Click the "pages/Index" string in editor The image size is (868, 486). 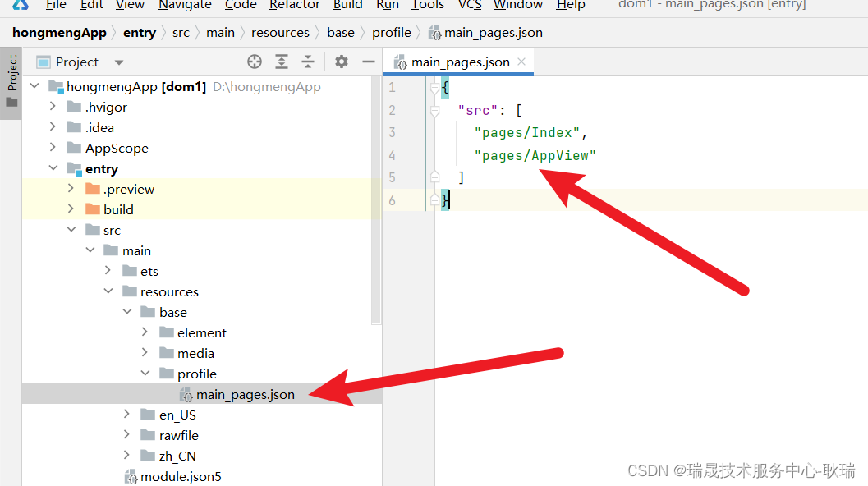tap(526, 133)
